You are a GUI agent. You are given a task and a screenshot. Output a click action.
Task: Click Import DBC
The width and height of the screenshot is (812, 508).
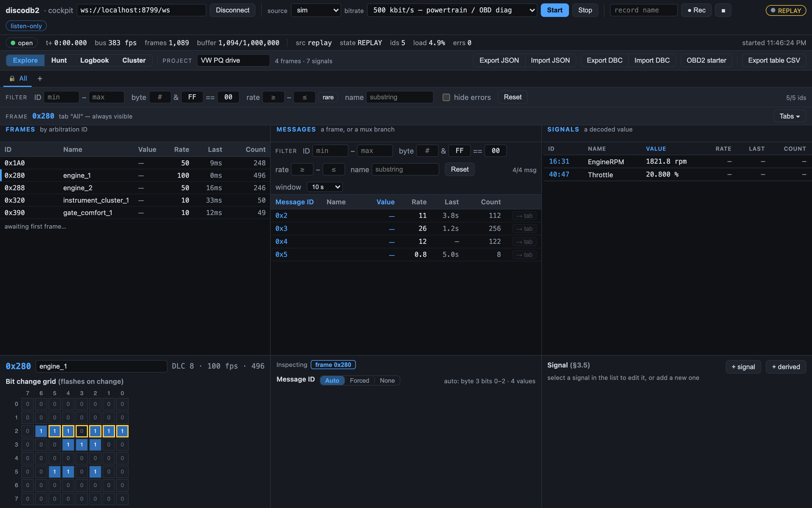tap(652, 60)
